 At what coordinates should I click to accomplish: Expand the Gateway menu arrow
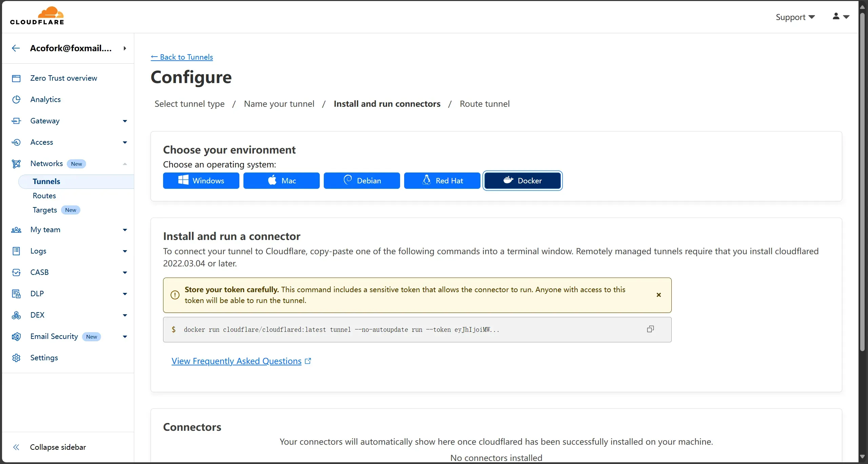click(125, 121)
